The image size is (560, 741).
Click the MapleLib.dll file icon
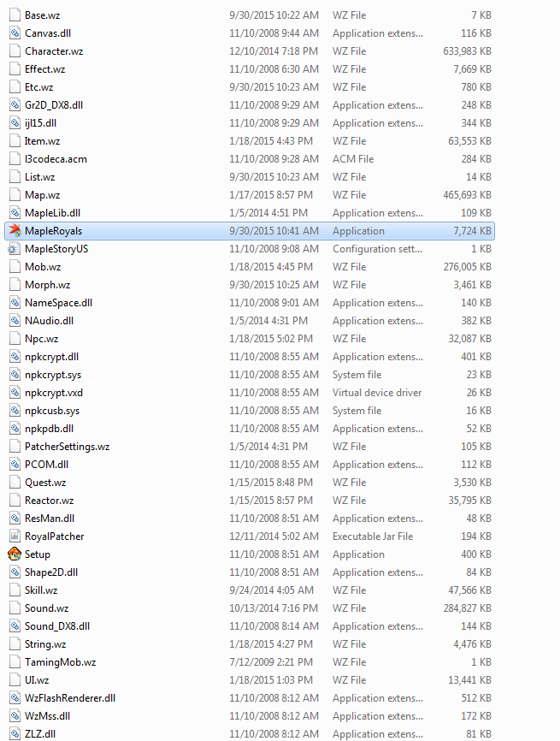click(15, 213)
